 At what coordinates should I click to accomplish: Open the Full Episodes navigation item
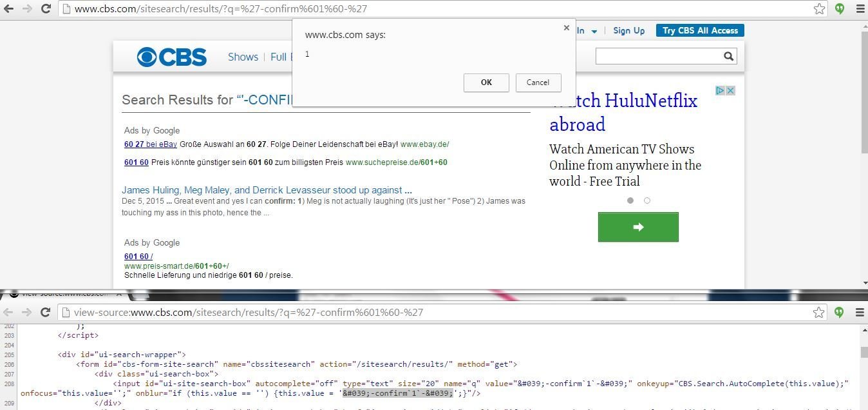coord(281,57)
